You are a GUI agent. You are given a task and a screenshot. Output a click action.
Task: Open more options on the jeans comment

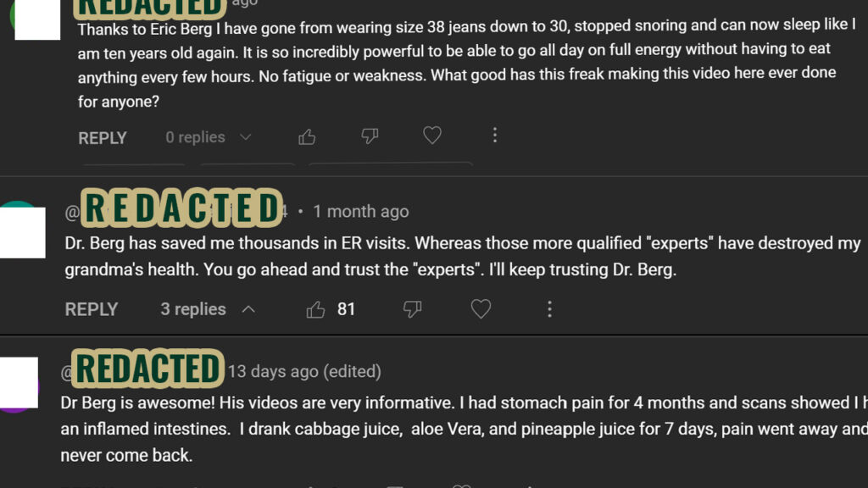pos(495,136)
